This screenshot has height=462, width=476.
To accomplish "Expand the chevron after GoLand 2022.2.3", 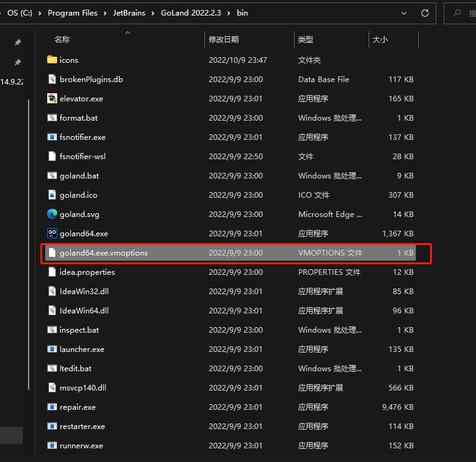I will click(x=229, y=13).
